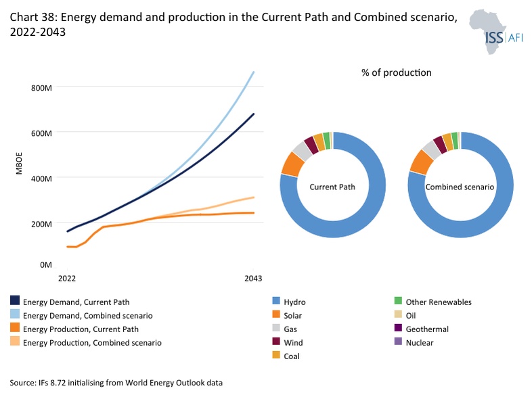Click the Chart 38 title text
The image size is (532, 397).
coord(234,24)
